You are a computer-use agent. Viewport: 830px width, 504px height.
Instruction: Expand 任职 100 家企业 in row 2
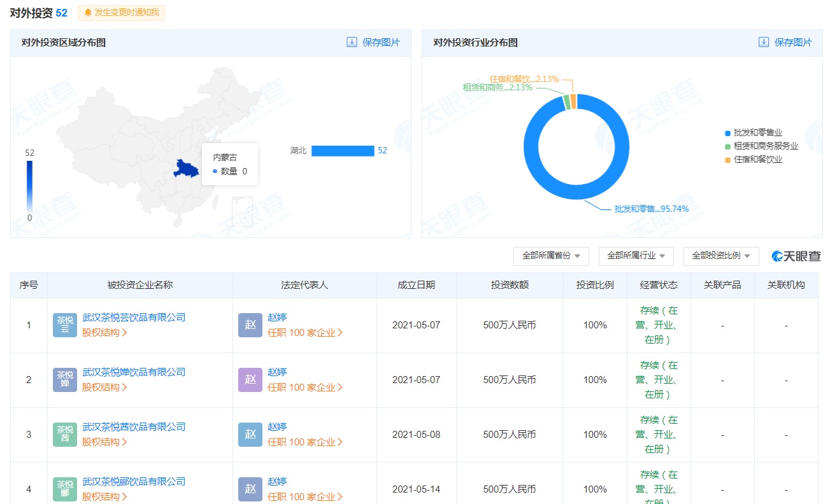305,387
